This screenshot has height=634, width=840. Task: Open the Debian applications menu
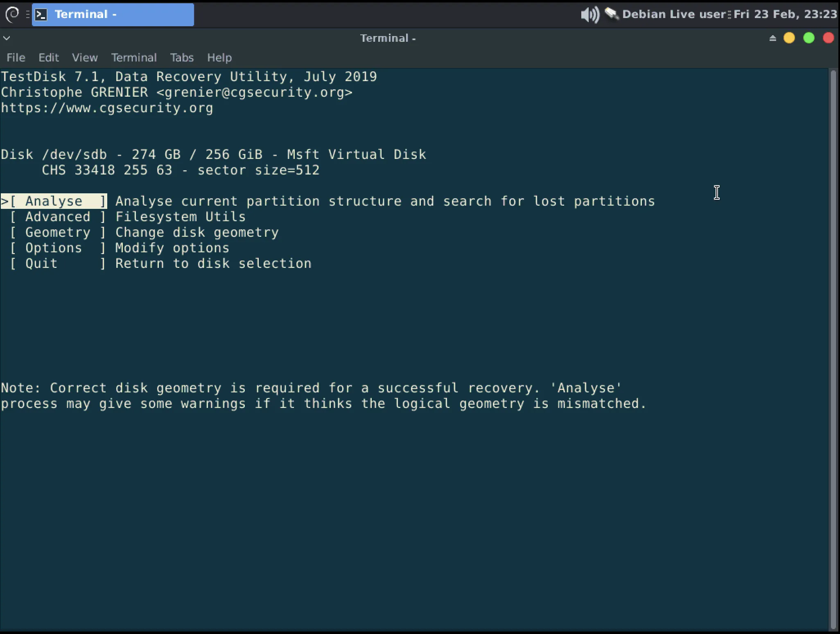click(12, 14)
